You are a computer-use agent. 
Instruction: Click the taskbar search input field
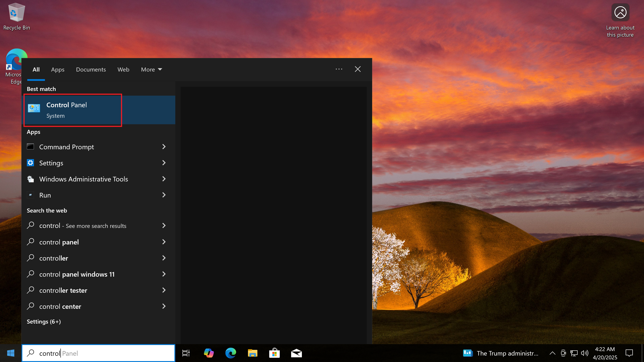(98, 353)
